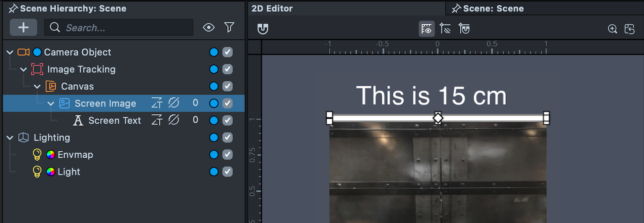
Task: Pin the Scene: Scene panel
Action: (456, 8)
